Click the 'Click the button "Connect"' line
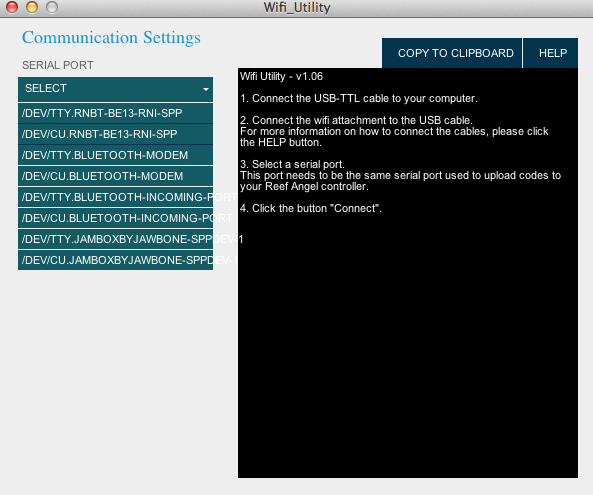The height and width of the screenshot is (495, 593). tap(311, 208)
